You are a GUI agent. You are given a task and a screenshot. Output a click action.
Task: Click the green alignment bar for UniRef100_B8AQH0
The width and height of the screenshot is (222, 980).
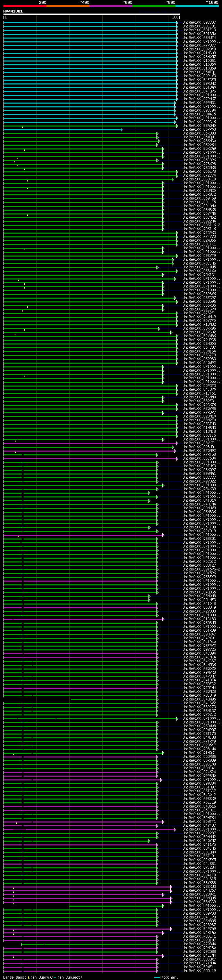91,126
